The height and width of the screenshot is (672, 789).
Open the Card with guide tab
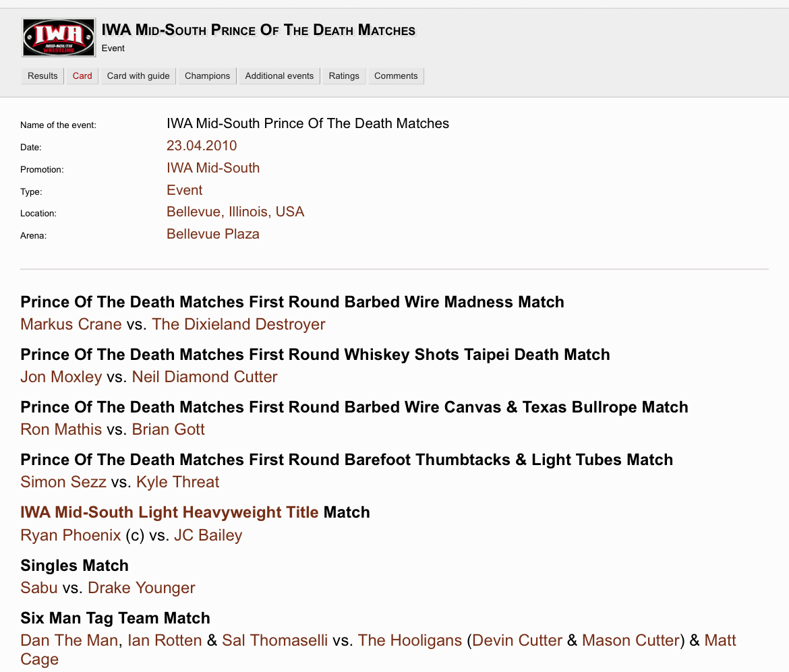[x=138, y=76]
